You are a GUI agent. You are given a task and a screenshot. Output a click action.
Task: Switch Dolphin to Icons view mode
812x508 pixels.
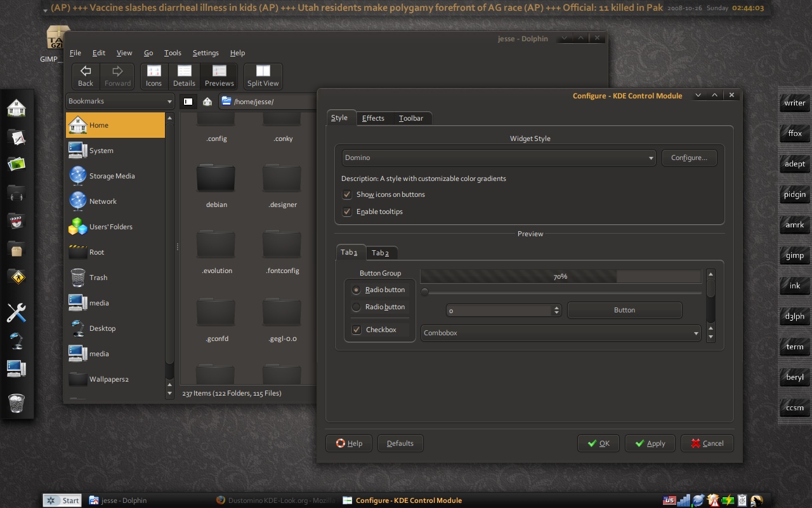[x=154, y=76]
